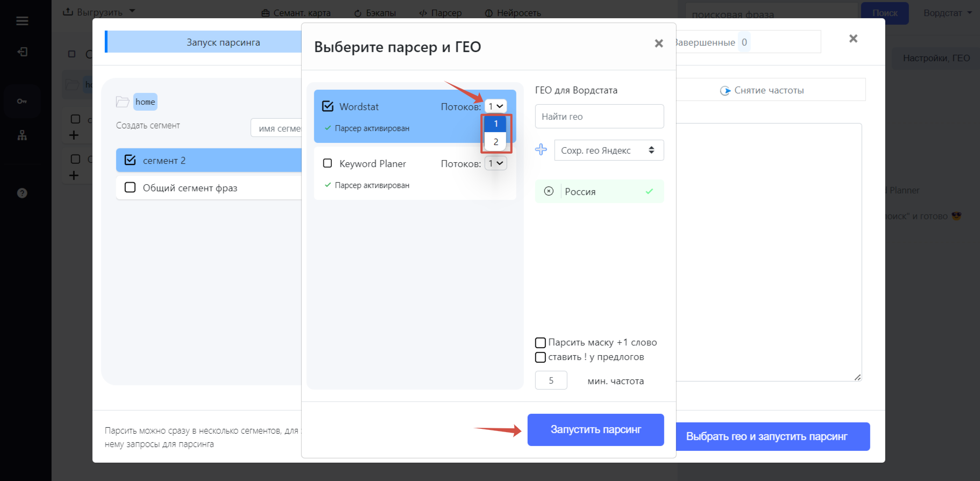Open the help question mark icon

tap(22, 193)
